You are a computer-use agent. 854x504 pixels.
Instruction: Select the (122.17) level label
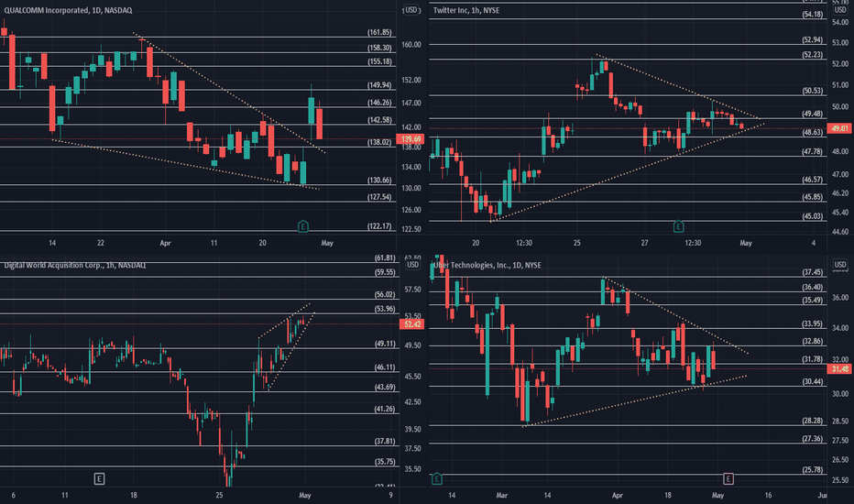pos(379,226)
